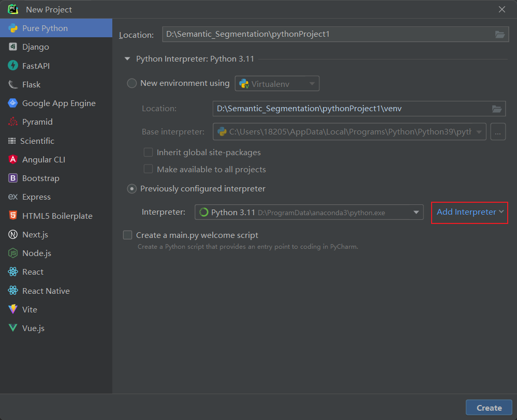Click the Bootstrap label
The width and height of the screenshot is (517, 420).
coord(41,178)
